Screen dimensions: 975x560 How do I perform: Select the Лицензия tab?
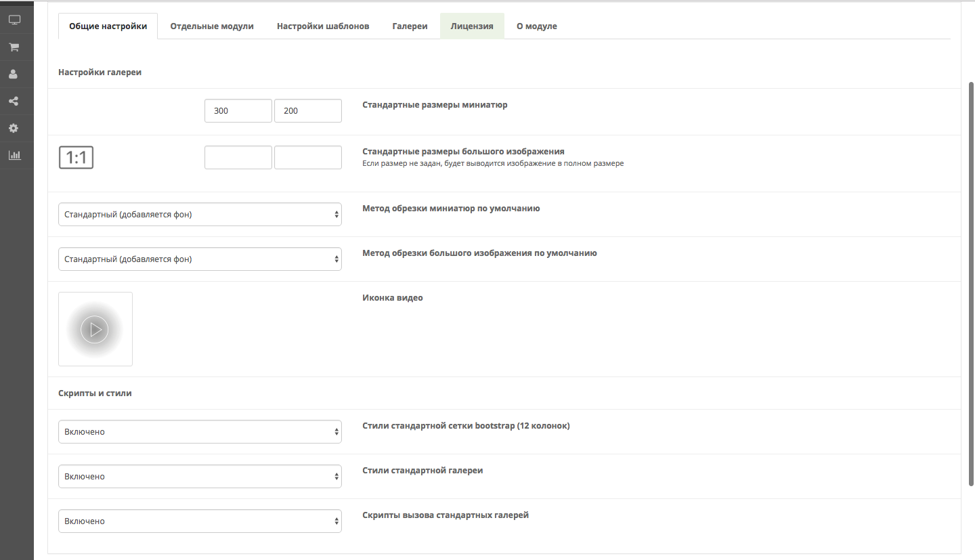(472, 26)
